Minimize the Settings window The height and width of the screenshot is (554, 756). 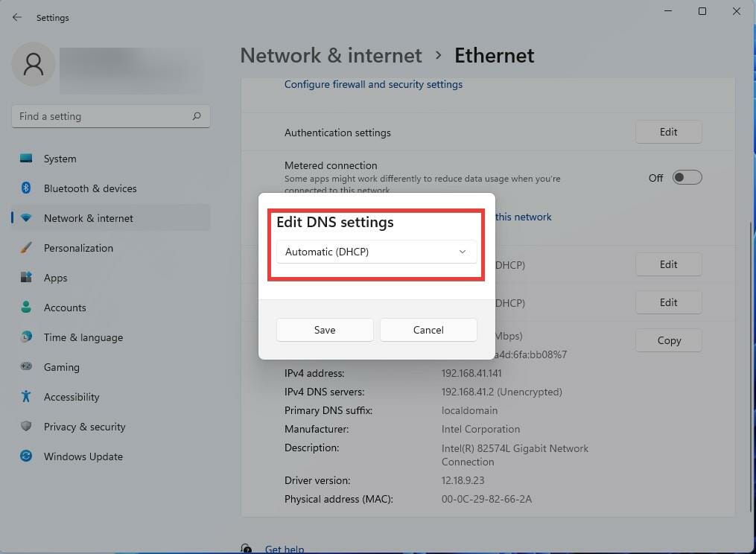click(x=668, y=11)
